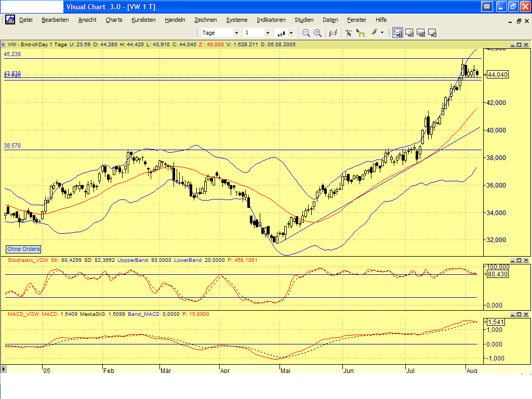Activate workspace 4 chart icon
Image resolution: width=532 pixels, height=399 pixels.
(x=432, y=33)
